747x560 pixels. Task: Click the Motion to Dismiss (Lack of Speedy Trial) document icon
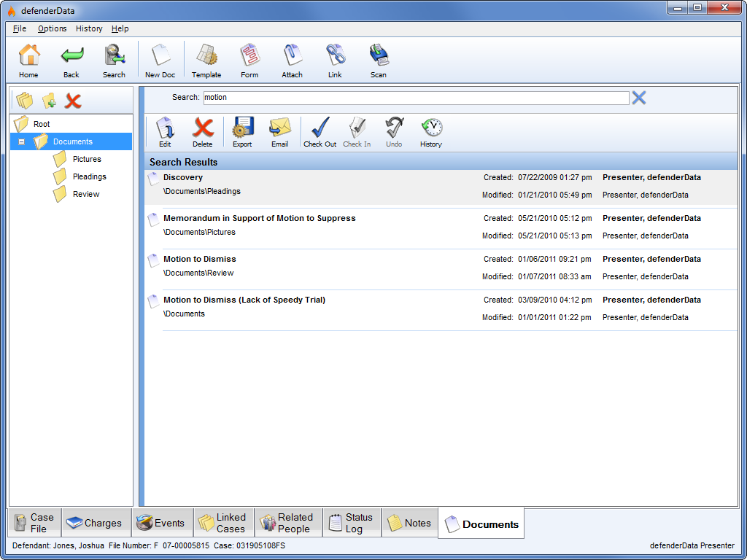[153, 301]
